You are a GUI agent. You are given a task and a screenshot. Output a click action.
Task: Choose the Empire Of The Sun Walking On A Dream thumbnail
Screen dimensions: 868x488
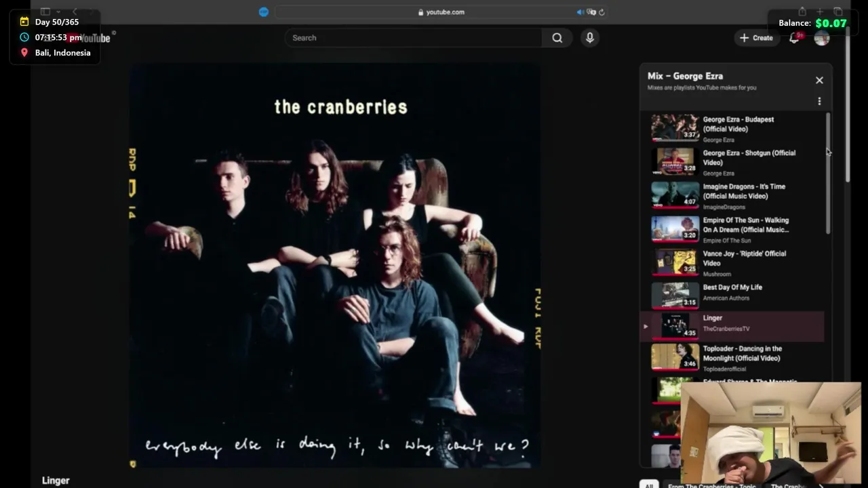pos(675,228)
